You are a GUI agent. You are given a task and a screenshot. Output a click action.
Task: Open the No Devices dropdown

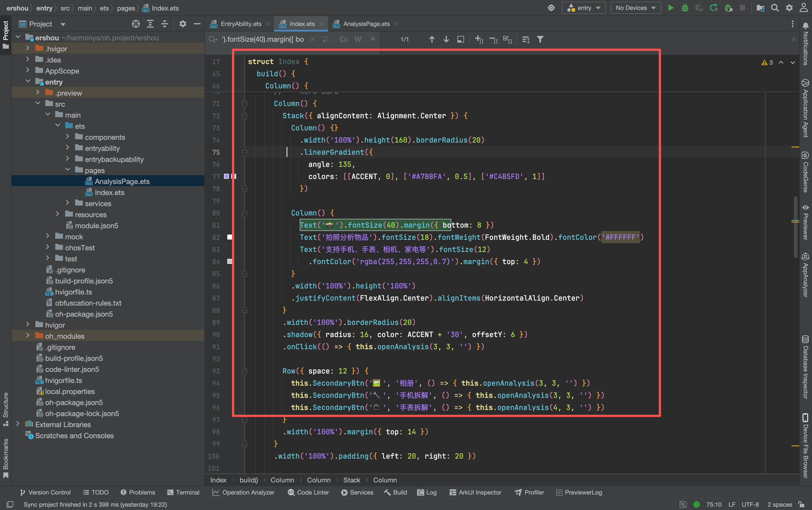[635, 8]
